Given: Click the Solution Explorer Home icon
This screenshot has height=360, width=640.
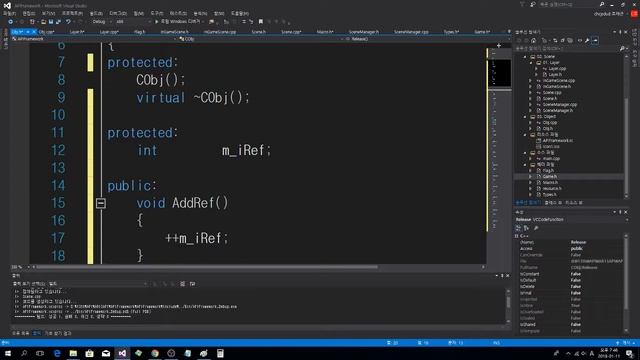Looking at the screenshot, I should click(533, 40).
